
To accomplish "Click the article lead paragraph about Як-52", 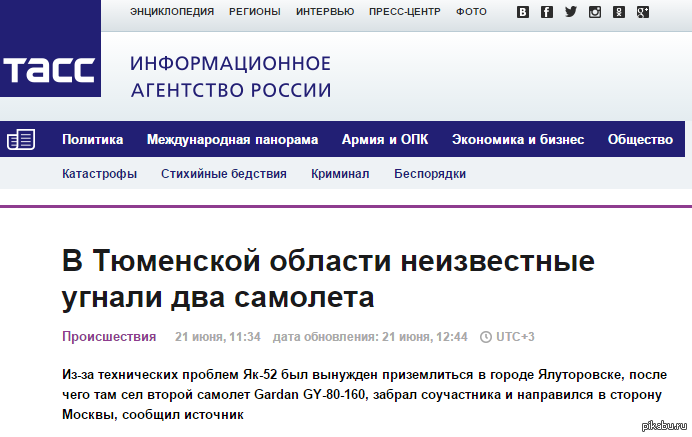I will pyautogui.click(x=365, y=395).
